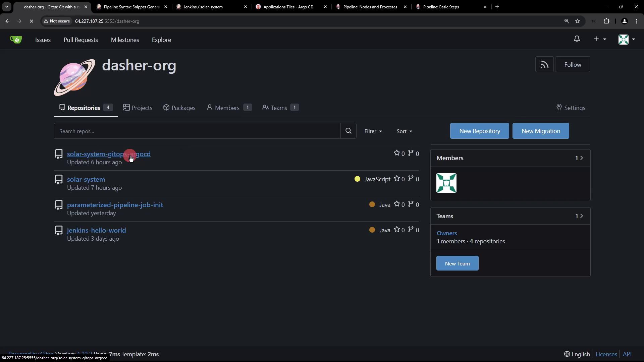Image resolution: width=644 pixels, height=362 pixels.
Task: Create a New Repository
Action: pyautogui.click(x=479, y=131)
